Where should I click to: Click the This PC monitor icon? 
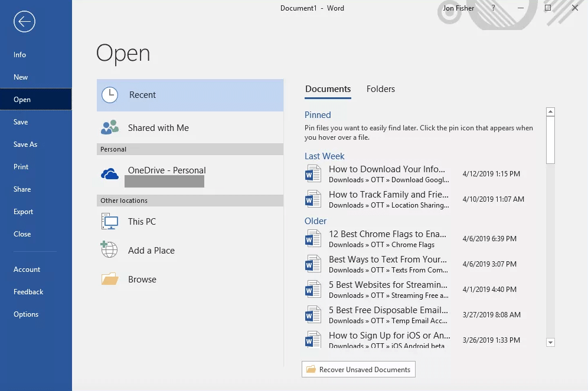pos(110,222)
